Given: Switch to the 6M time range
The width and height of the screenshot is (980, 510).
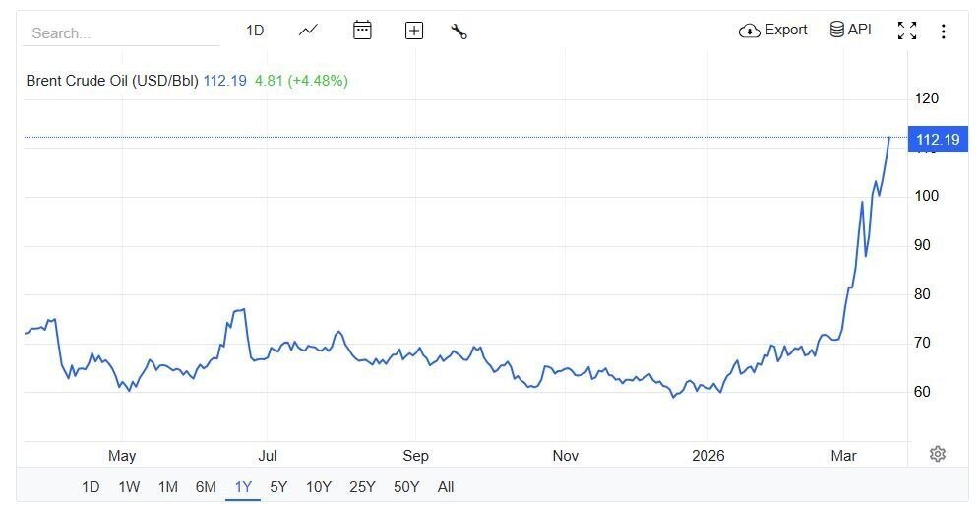Looking at the screenshot, I should click(x=206, y=486).
